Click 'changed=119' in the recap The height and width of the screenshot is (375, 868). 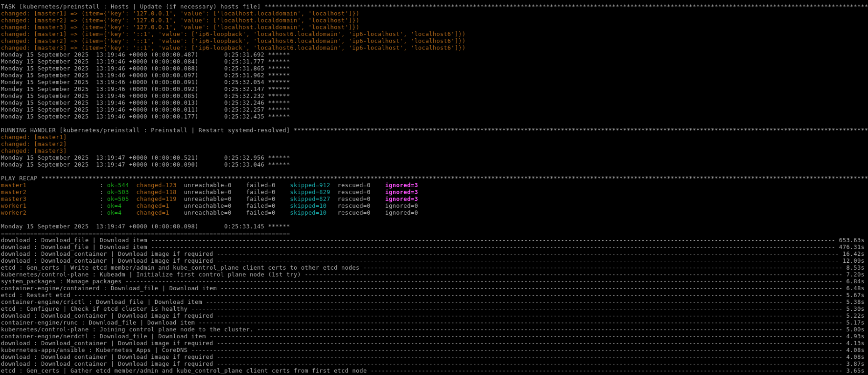point(156,199)
